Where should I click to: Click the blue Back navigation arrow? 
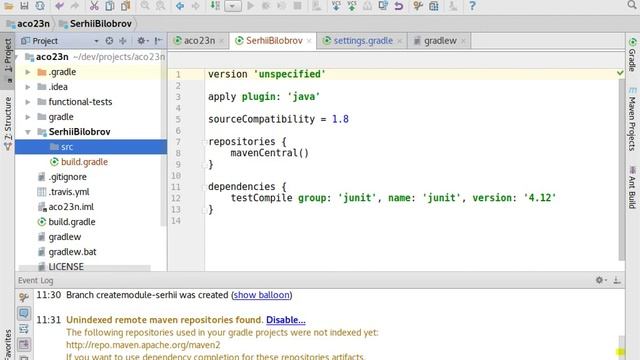point(180,6)
